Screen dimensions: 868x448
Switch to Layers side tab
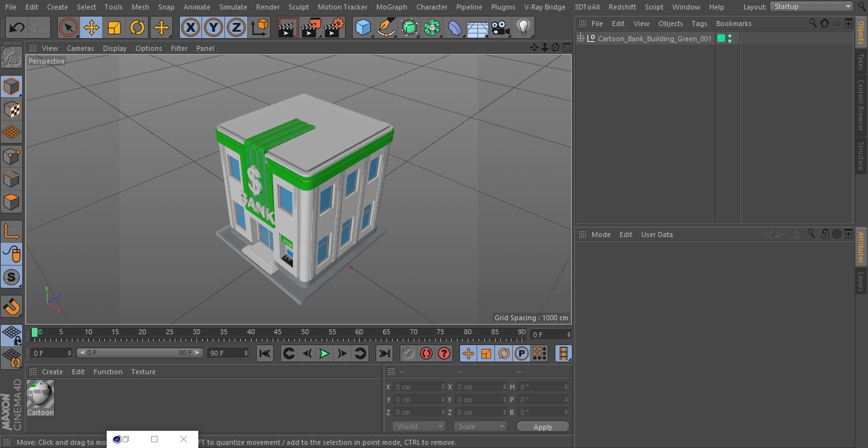pos(861,281)
